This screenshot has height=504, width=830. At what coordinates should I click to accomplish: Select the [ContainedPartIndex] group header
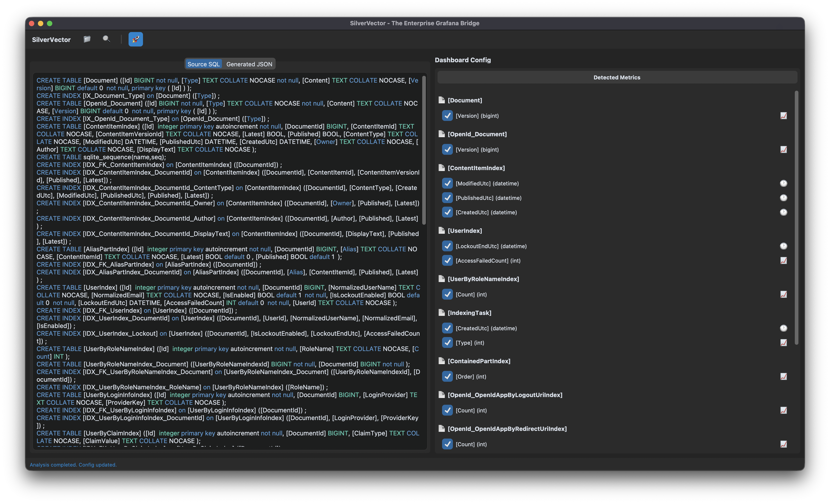point(479,361)
